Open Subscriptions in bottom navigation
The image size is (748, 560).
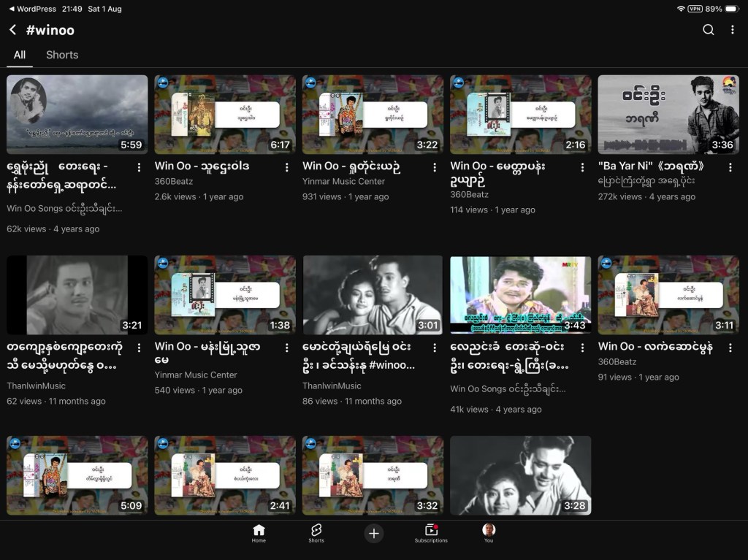(x=431, y=533)
